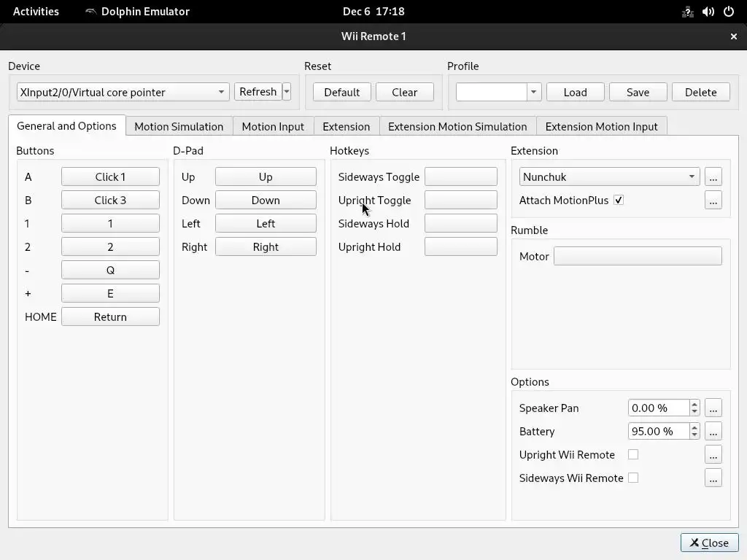This screenshot has height=560, width=747.
Task: Open Sideways Wii Remote ellipsis button
Action: tap(713, 478)
